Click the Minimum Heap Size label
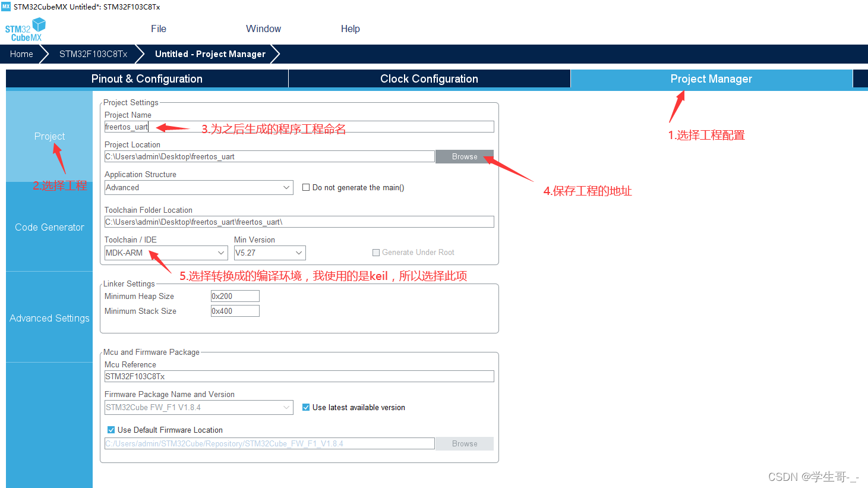 (139, 296)
